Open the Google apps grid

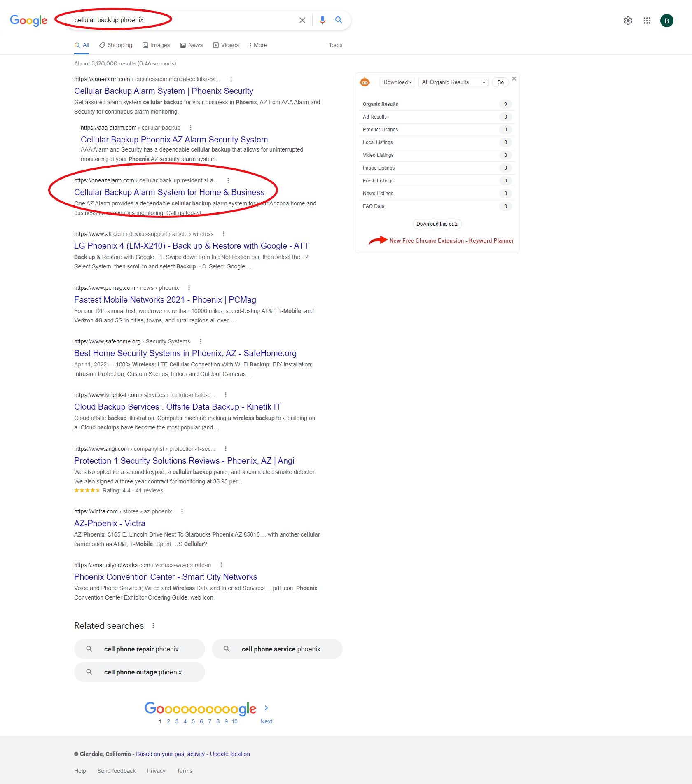coord(647,21)
